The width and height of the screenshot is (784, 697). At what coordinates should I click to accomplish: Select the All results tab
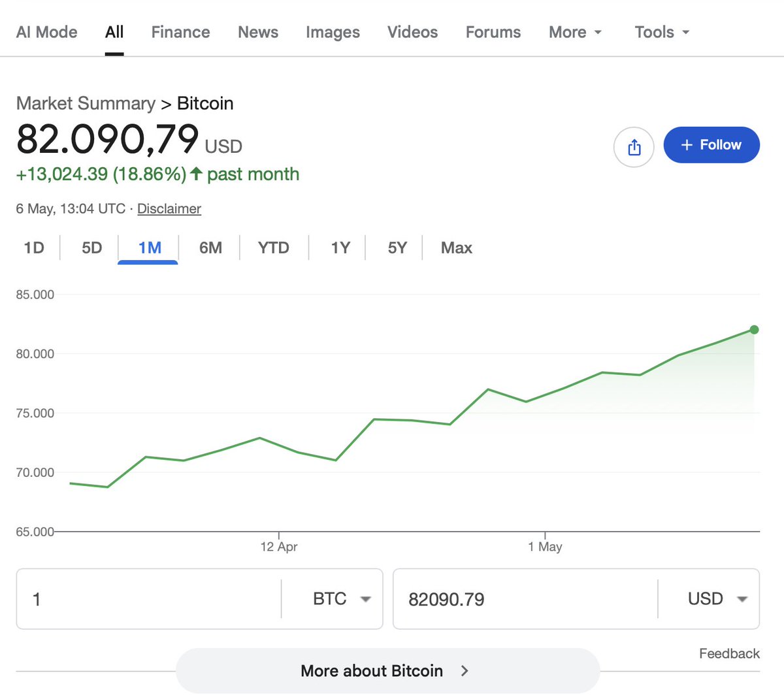click(x=114, y=32)
